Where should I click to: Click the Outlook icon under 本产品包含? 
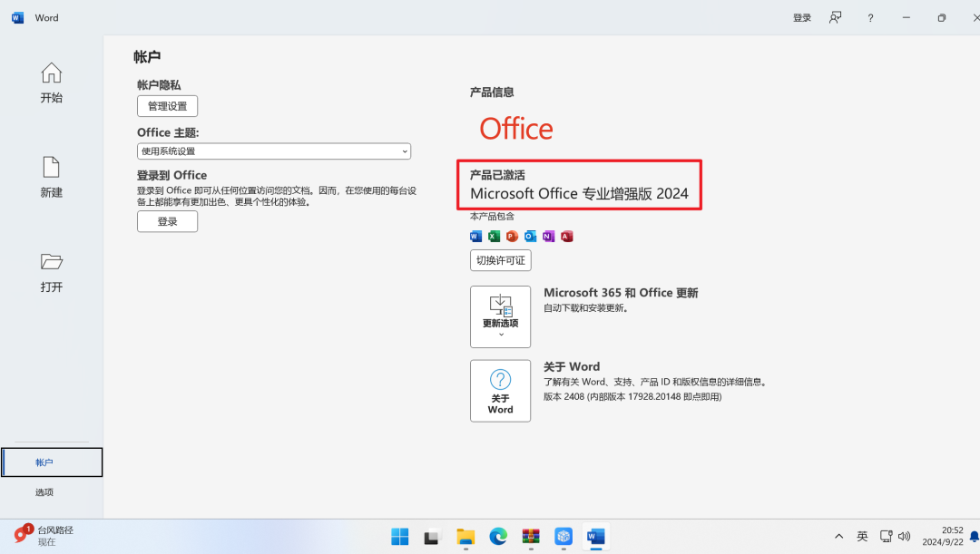click(531, 236)
